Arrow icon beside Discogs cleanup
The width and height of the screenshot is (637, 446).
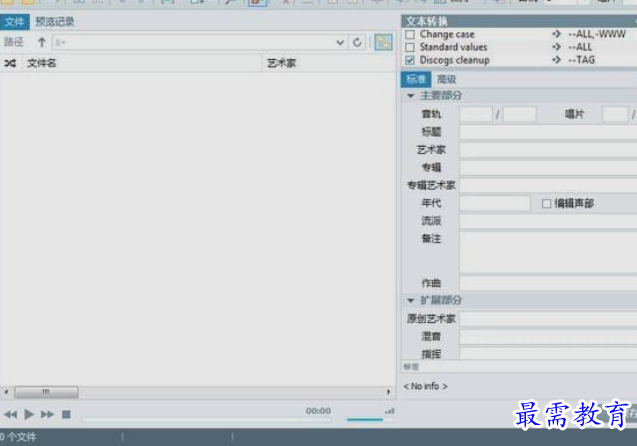click(x=557, y=60)
